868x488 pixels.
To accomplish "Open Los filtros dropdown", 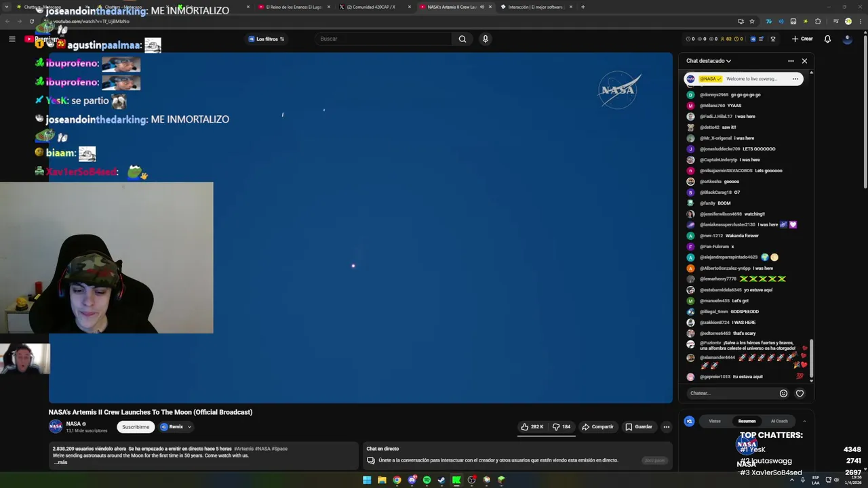I will 267,39.
